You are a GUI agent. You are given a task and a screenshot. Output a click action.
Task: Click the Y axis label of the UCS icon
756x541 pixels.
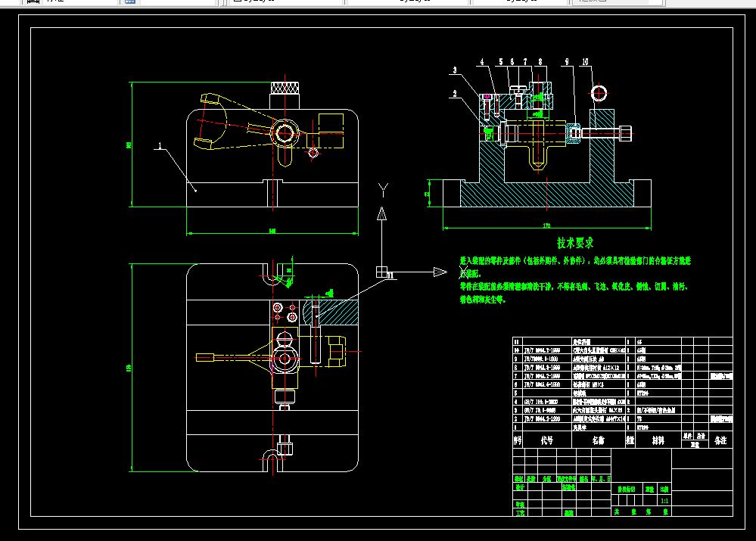point(383,190)
